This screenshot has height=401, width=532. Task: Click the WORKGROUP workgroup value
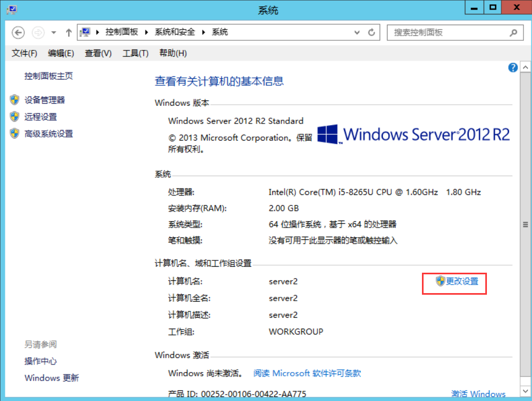click(x=296, y=331)
